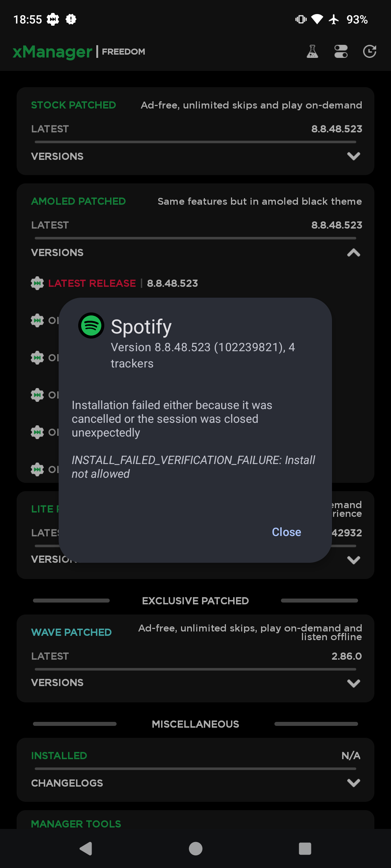Open experimental features with the flask icon
The image size is (391, 868).
312,51
